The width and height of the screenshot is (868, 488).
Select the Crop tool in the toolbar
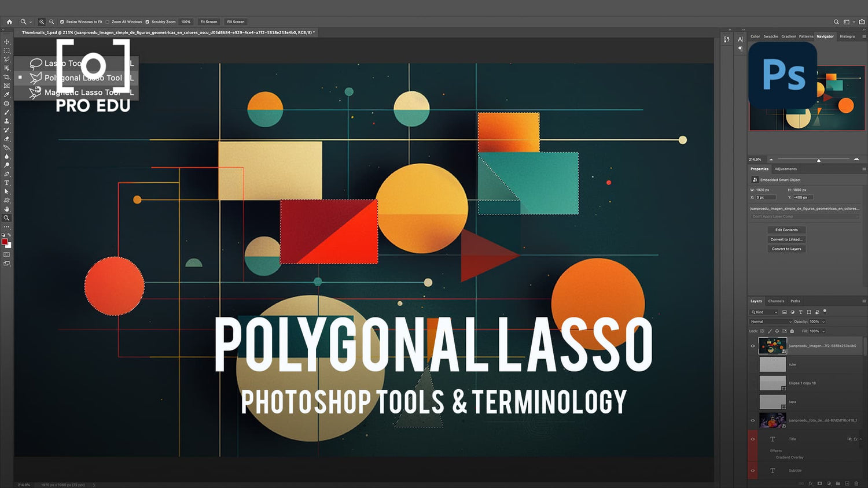click(6, 77)
